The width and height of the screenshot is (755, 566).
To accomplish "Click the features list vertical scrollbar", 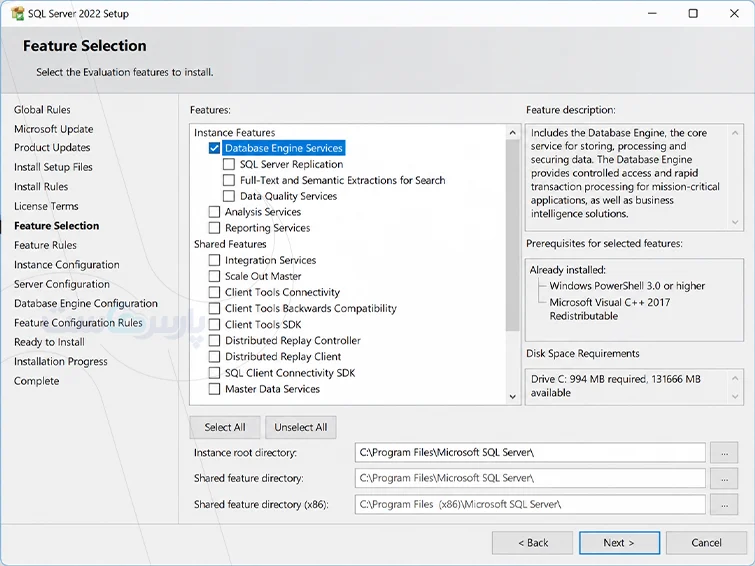I will [x=512, y=235].
